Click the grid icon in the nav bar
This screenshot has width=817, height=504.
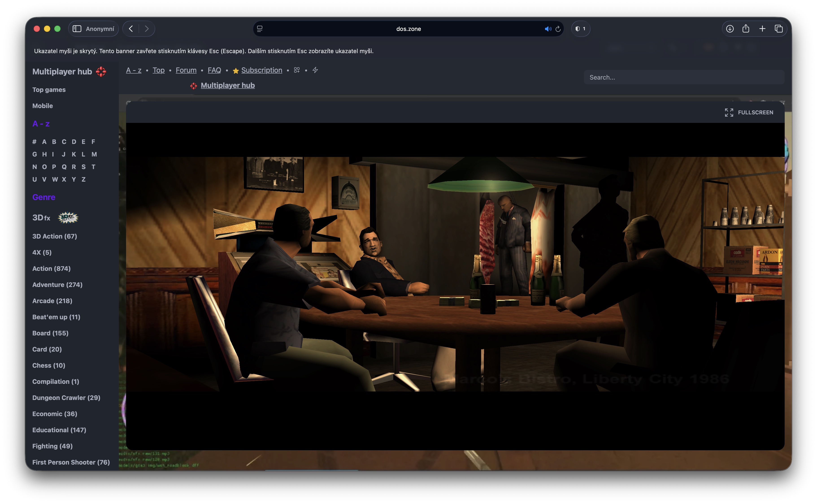coord(297,70)
